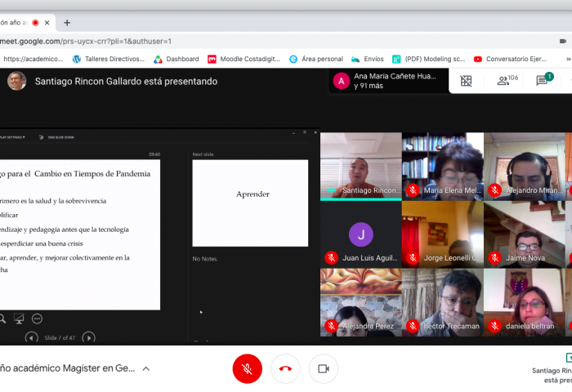The image size is (572, 392).
Task: Click the Aprender next slide preview
Action: (250, 203)
